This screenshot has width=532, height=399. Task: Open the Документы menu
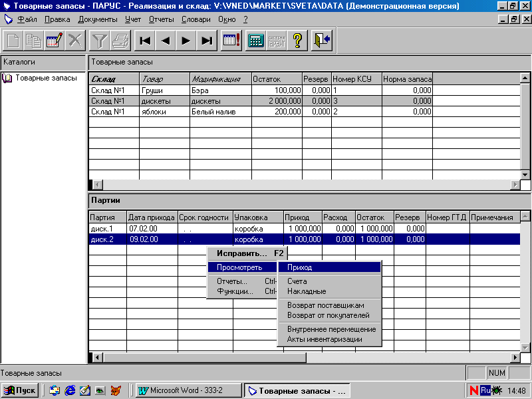(x=98, y=19)
